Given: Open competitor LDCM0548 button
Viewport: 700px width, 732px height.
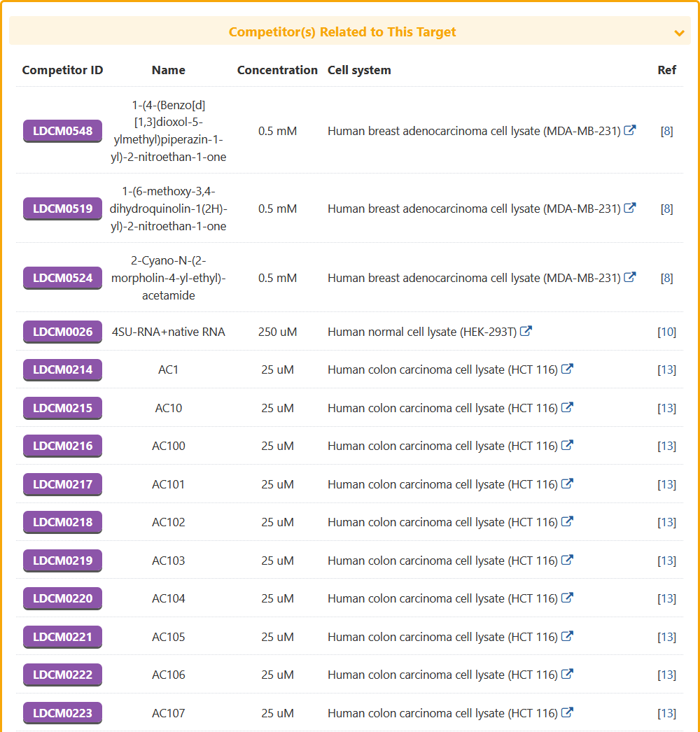Looking at the screenshot, I should pos(62,131).
